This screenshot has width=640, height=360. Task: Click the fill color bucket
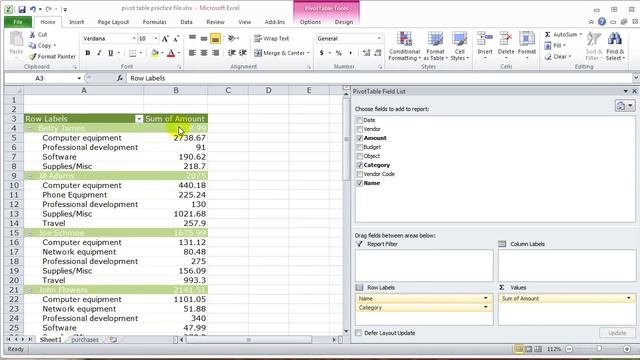pos(155,53)
